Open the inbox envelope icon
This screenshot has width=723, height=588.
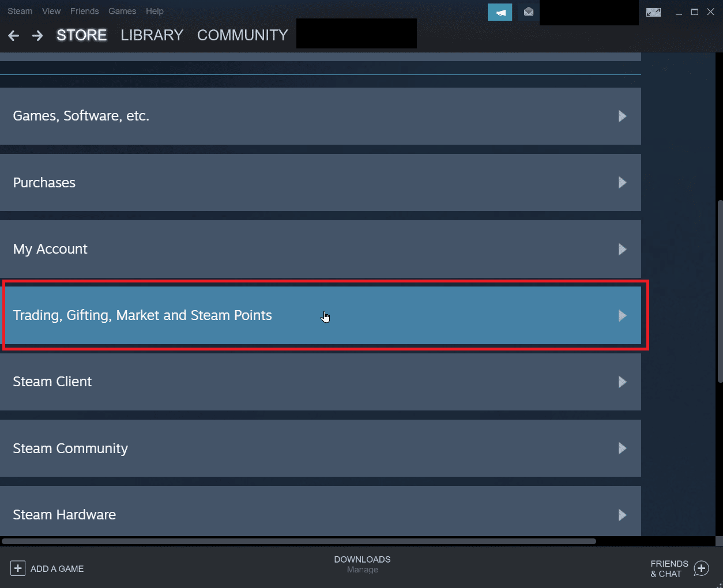click(528, 12)
